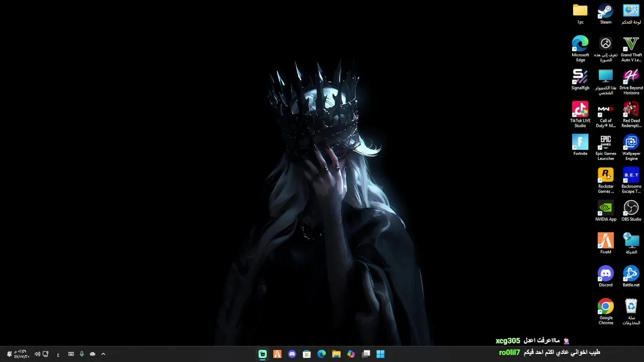
Task: Open the لوحة التحكم control panel icon
Action: click(x=631, y=14)
